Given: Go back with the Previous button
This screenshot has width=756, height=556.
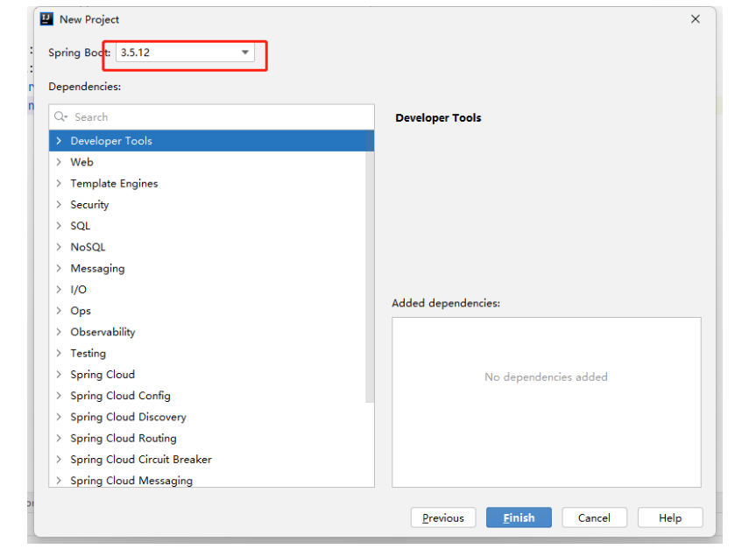Looking at the screenshot, I should [443, 517].
